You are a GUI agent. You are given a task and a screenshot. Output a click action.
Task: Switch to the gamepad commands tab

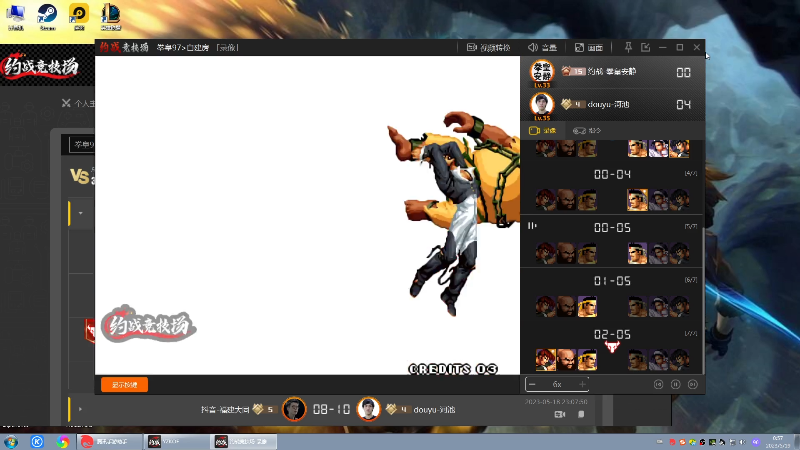587,131
